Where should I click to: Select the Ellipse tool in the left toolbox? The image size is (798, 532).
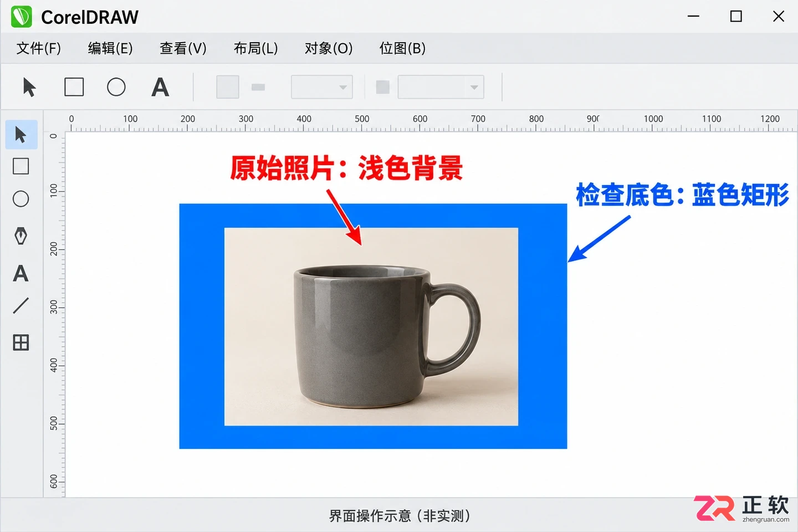point(21,199)
